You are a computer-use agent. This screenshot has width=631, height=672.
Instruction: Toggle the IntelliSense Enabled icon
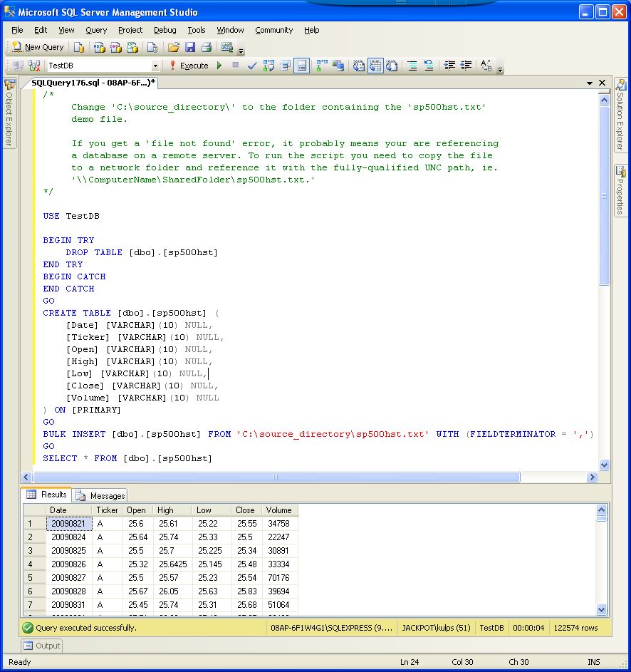(x=301, y=66)
